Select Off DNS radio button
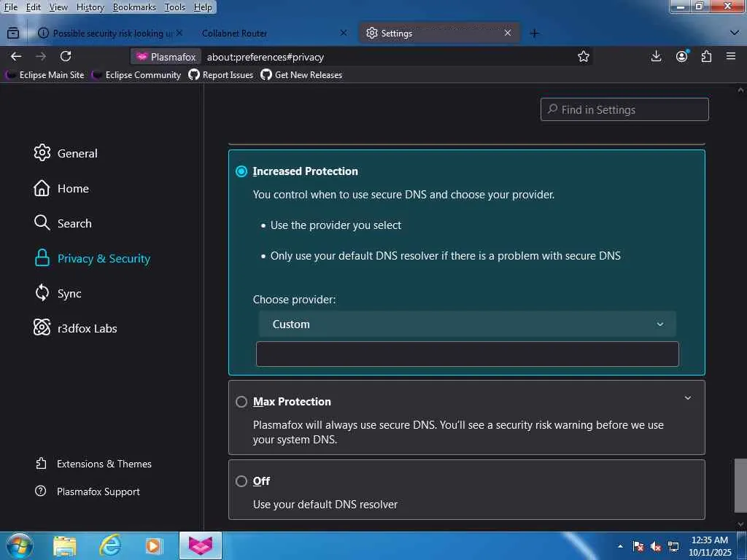Screen dimensions: 747x560 click(x=241, y=481)
